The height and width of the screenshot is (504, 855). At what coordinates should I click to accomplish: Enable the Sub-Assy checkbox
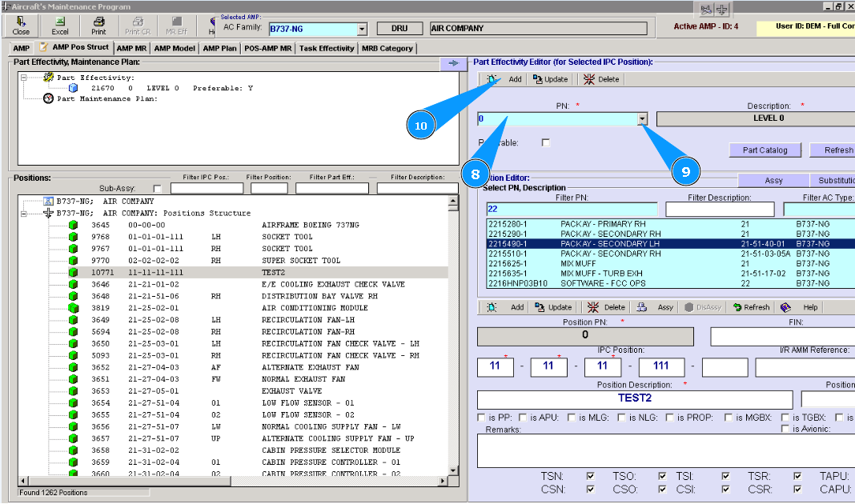[x=157, y=189]
